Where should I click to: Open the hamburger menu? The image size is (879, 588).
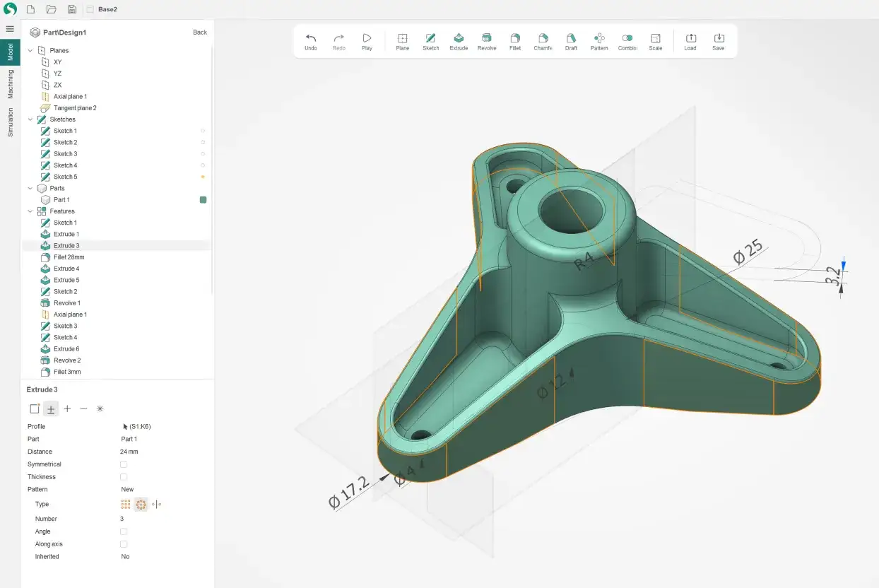tap(10, 28)
